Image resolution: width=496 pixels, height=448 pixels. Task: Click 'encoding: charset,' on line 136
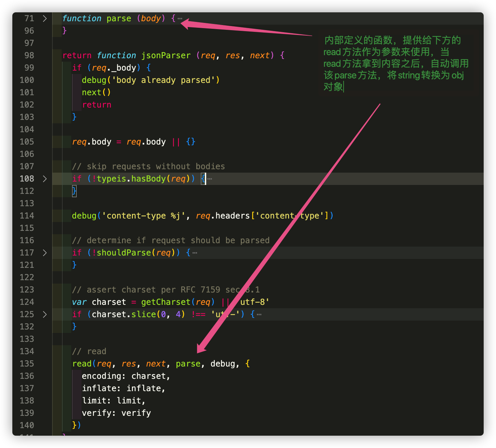126,376
